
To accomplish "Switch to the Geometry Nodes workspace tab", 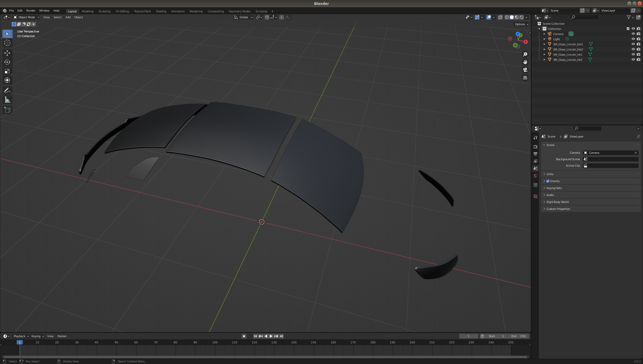I will (240, 11).
